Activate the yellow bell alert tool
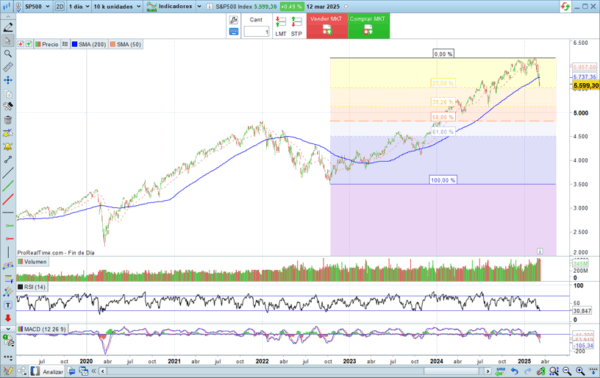The width and height of the screenshot is (600, 378). coord(8,147)
